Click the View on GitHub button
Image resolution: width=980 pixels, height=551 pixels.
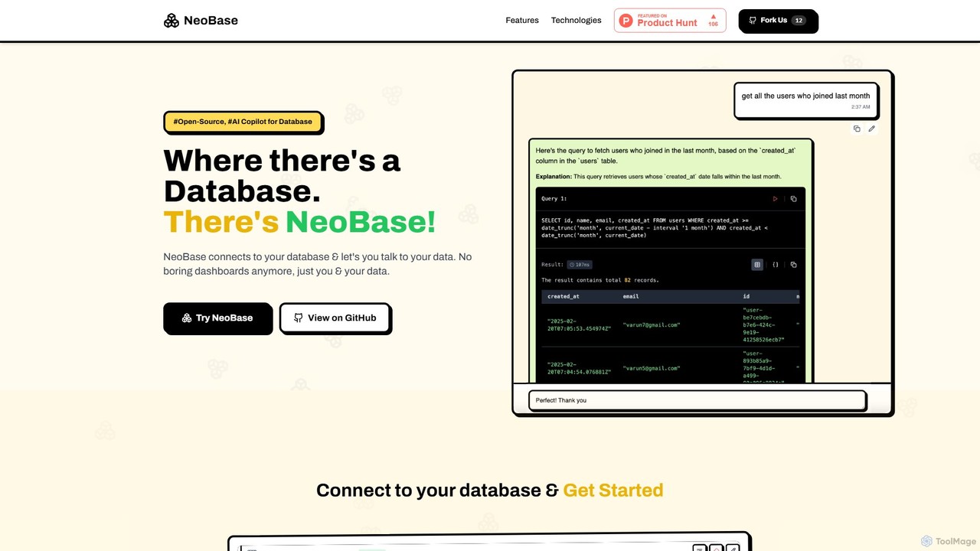[x=335, y=318]
